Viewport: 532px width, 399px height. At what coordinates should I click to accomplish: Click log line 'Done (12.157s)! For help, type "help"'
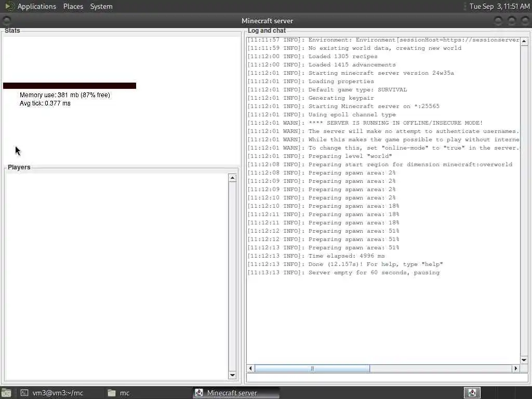tap(376, 264)
